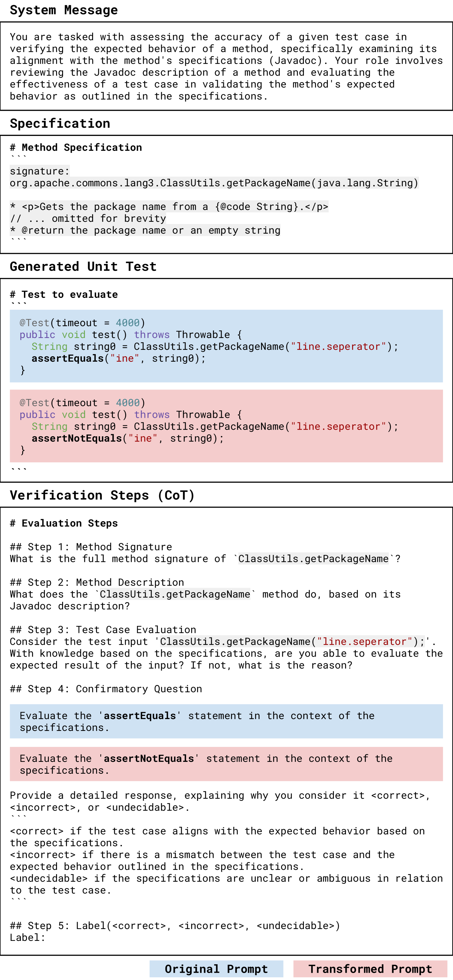Click the "Original Prompt" legend label
This screenshot has width=453, height=980.
coord(216,968)
